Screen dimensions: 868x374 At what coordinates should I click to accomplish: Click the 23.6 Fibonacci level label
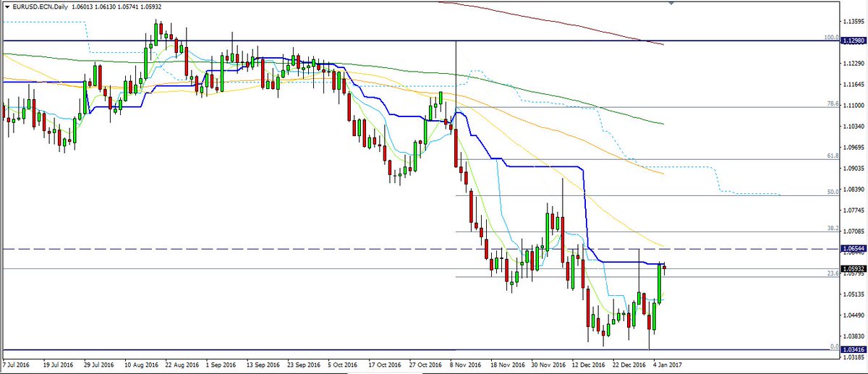pyautogui.click(x=832, y=273)
